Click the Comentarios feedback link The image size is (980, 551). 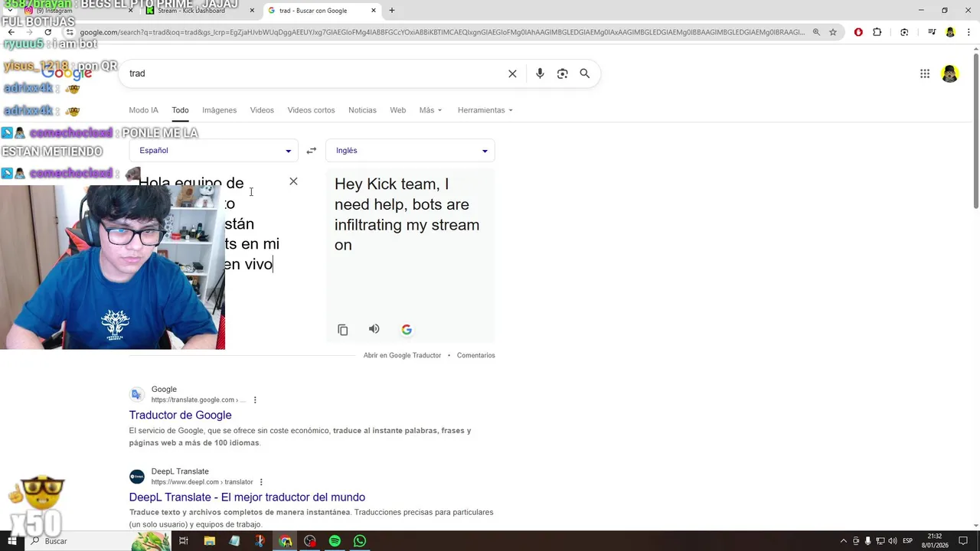476,356
